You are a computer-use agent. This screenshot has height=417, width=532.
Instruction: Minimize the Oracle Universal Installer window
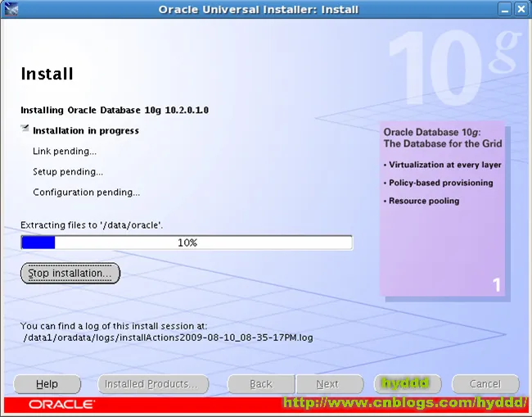504,9
